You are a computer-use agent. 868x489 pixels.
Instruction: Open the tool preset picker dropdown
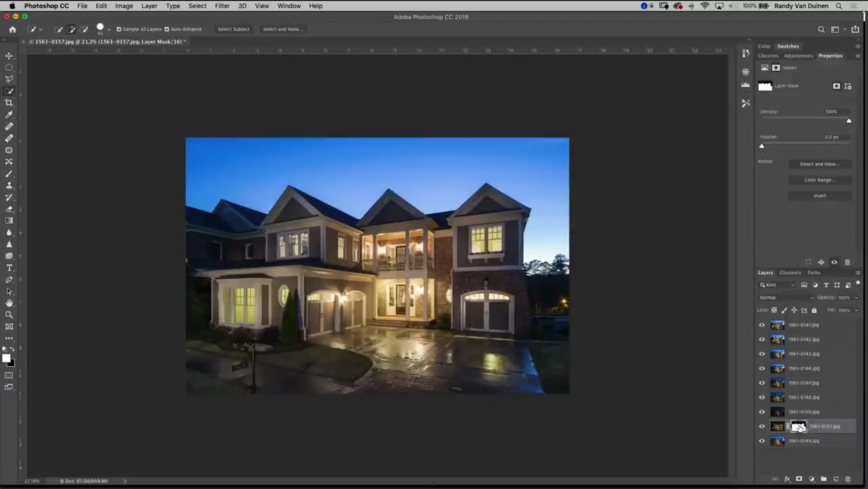point(41,30)
